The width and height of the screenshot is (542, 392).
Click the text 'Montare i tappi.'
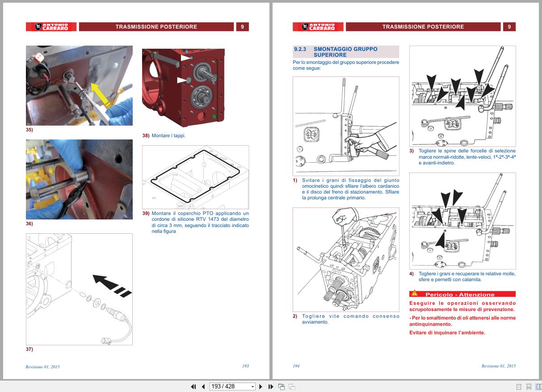(x=168, y=135)
